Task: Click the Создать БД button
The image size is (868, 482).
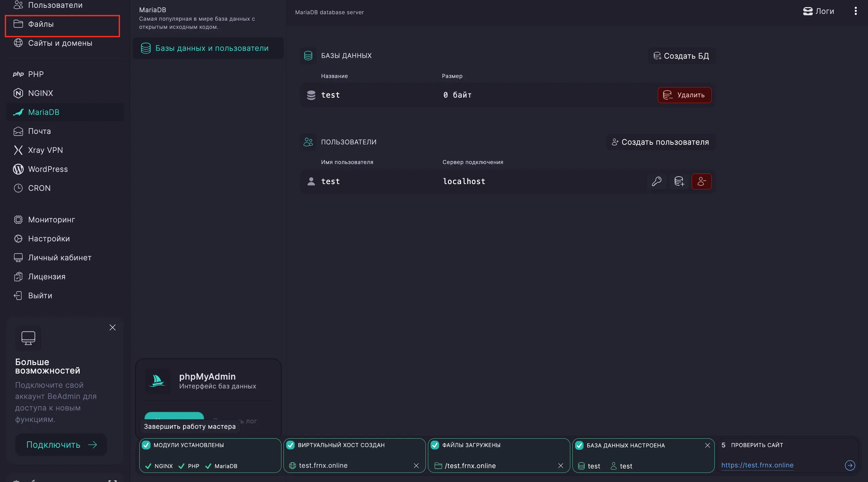Action: click(x=682, y=56)
